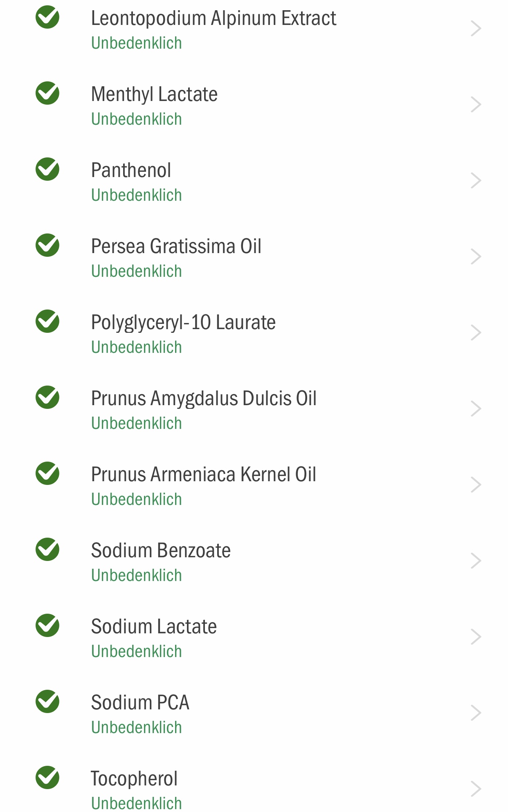508x812 pixels.
Task: Click the green checkmark next to Menthyl Lactate
Action: point(47,93)
